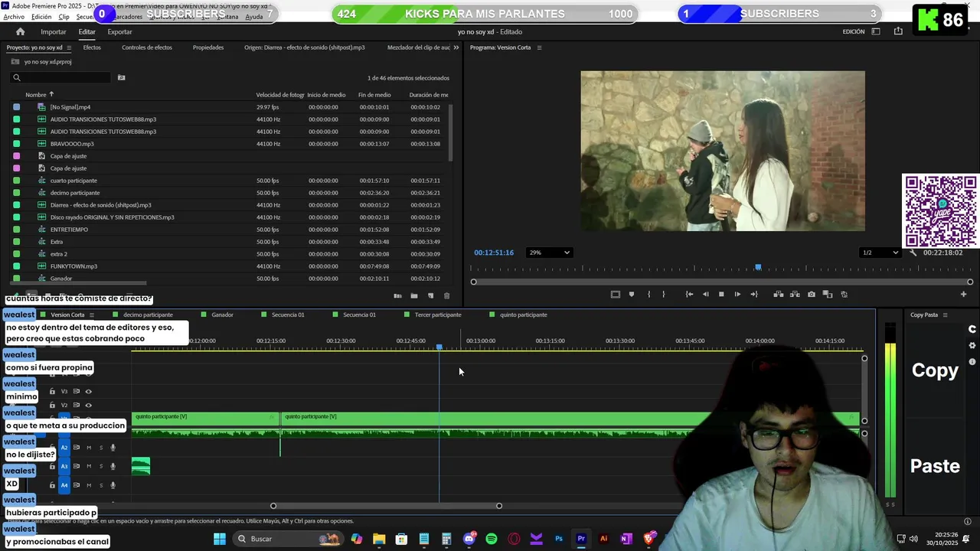Image resolution: width=980 pixels, height=551 pixels.
Task: Open Copy Pasta panel menu
Action: (x=945, y=315)
